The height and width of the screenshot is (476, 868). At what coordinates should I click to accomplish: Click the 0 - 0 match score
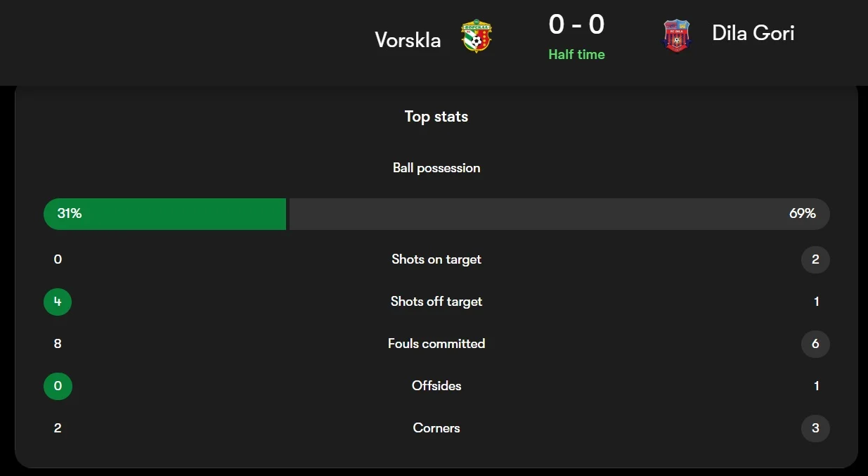coord(576,25)
